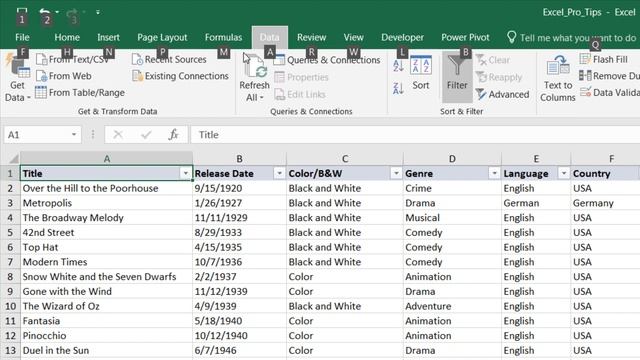This screenshot has width=640, height=360.
Task: Reapply the current filter
Action: (x=499, y=77)
